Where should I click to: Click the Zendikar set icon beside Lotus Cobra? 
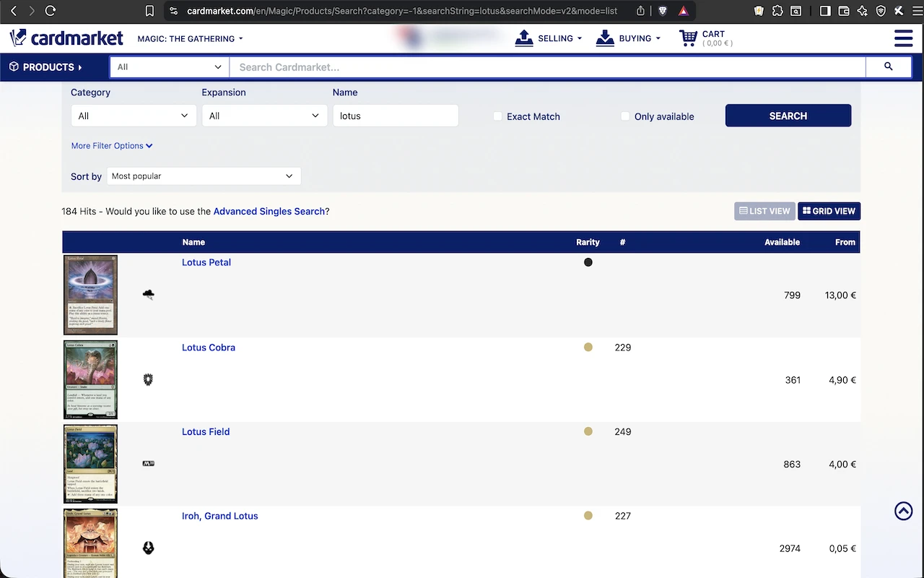[x=148, y=379]
